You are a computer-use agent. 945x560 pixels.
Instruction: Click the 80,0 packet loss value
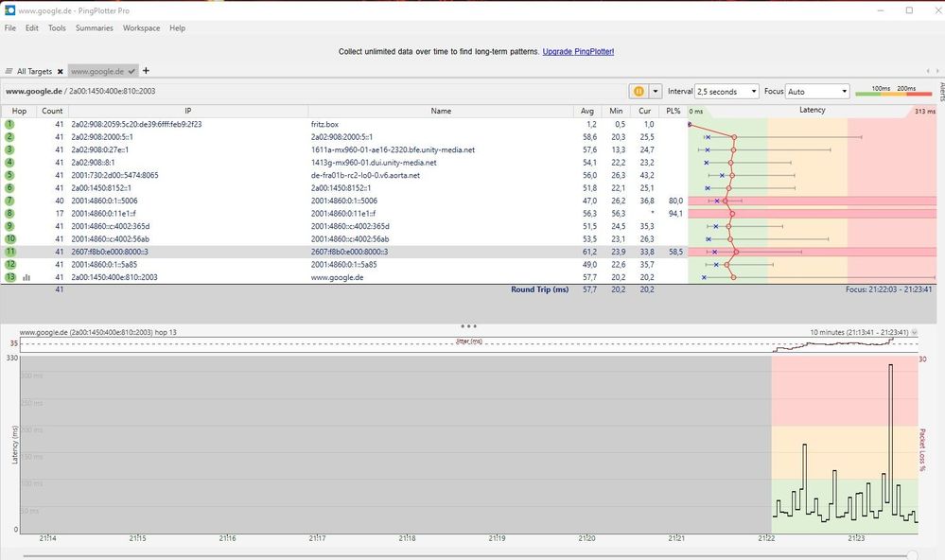coord(675,201)
